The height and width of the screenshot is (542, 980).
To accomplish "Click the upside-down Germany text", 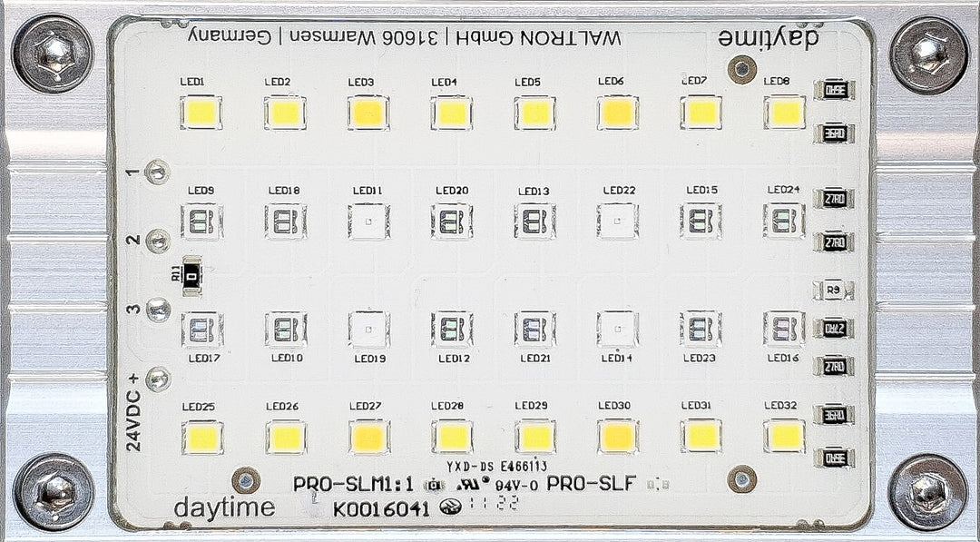I will tap(229, 37).
